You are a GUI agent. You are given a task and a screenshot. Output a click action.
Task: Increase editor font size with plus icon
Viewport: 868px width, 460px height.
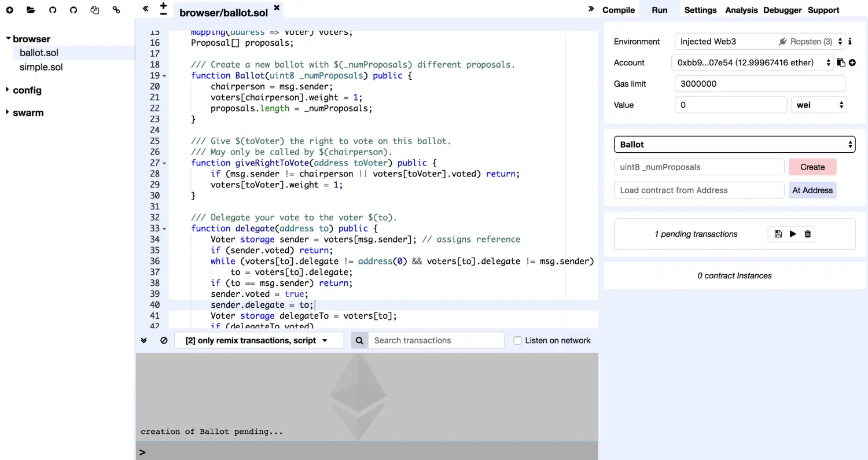164,5
